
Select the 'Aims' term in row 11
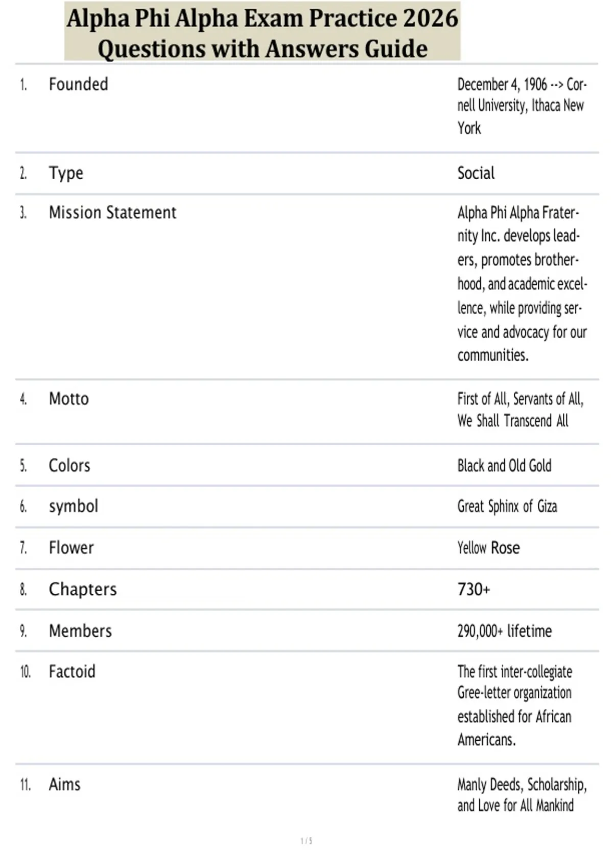tap(65, 784)
